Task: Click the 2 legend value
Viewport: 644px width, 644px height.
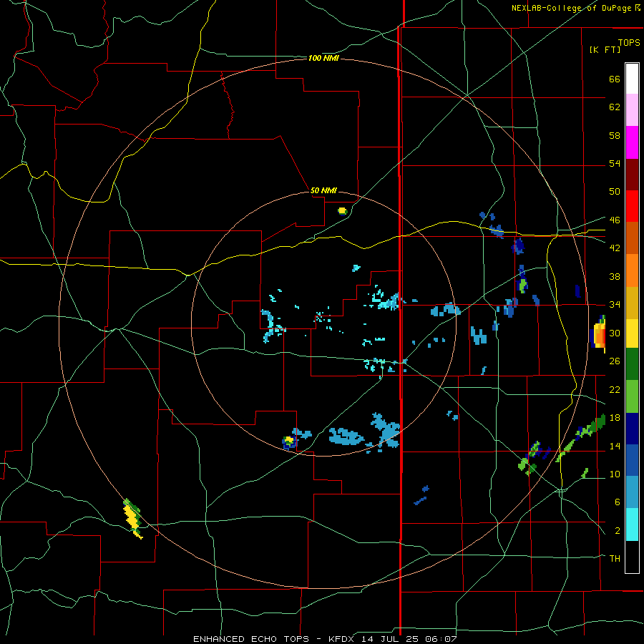Action: coord(618,531)
